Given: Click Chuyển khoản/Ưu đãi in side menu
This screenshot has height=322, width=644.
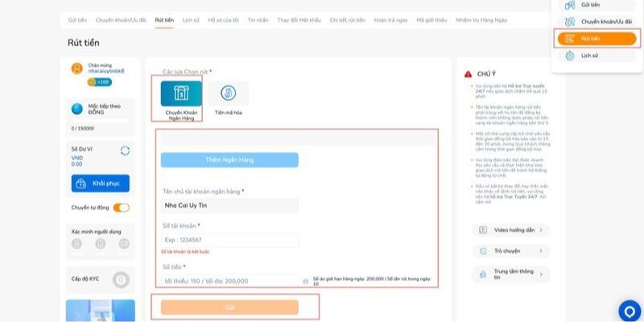Looking at the screenshot, I should [597, 22].
